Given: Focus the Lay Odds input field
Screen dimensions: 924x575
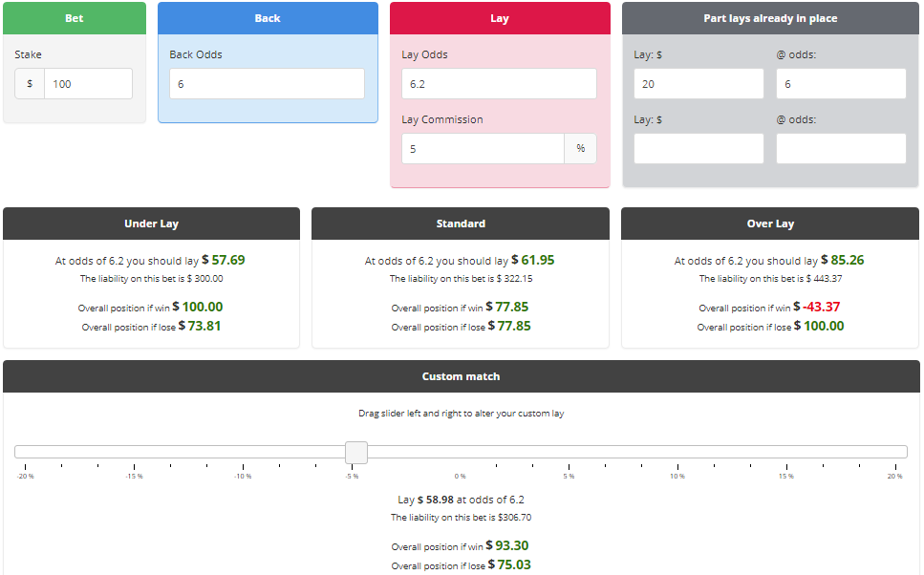Looking at the screenshot, I should tap(499, 84).
